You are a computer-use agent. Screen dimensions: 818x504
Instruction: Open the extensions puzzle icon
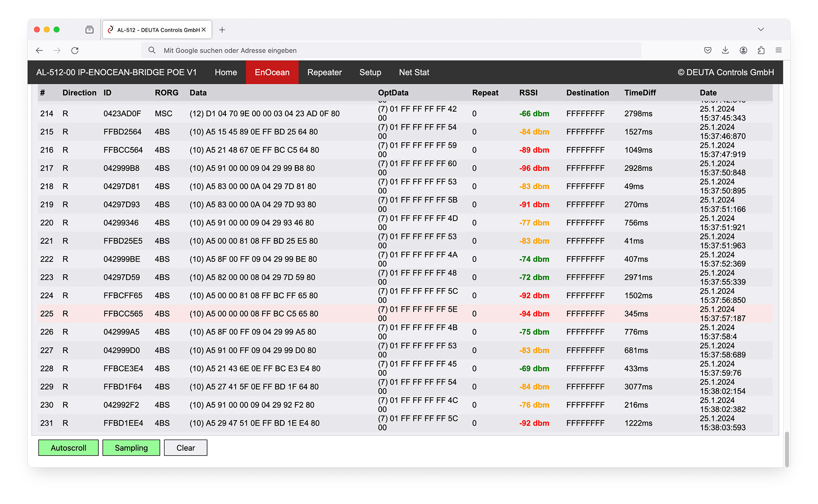point(761,50)
